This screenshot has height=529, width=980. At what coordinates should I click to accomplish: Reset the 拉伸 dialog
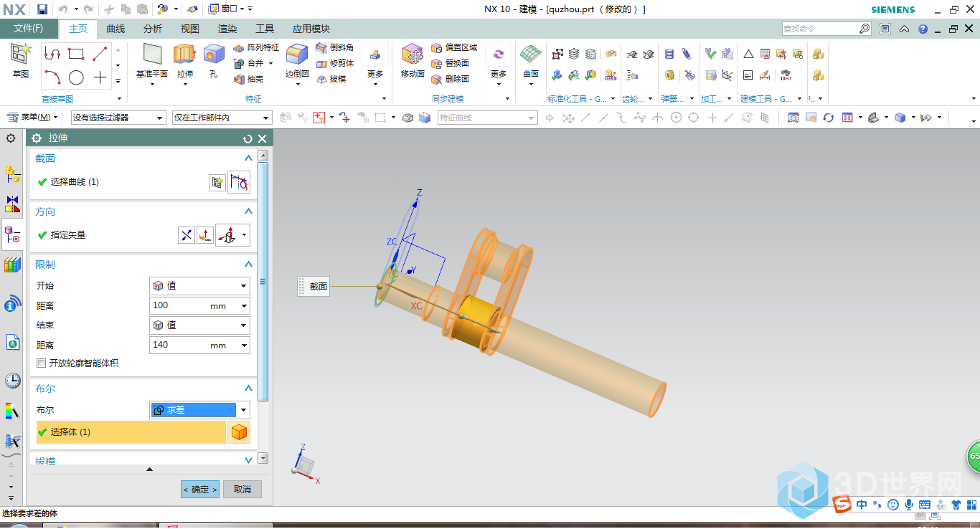click(248, 139)
